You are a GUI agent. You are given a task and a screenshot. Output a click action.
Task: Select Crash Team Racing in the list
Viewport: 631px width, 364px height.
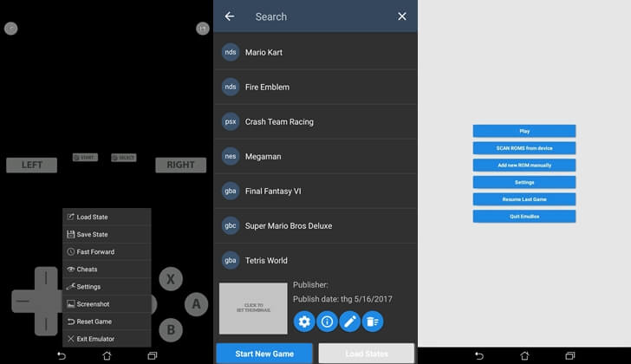315,121
